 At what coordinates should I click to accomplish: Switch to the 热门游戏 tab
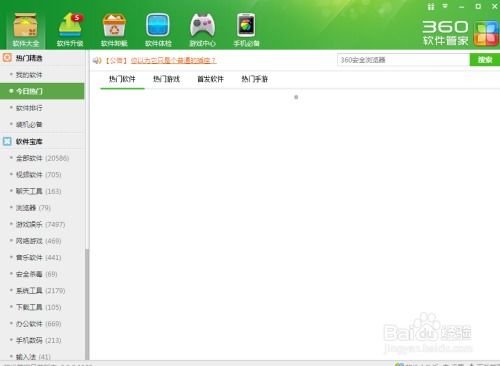(x=166, y=79)
